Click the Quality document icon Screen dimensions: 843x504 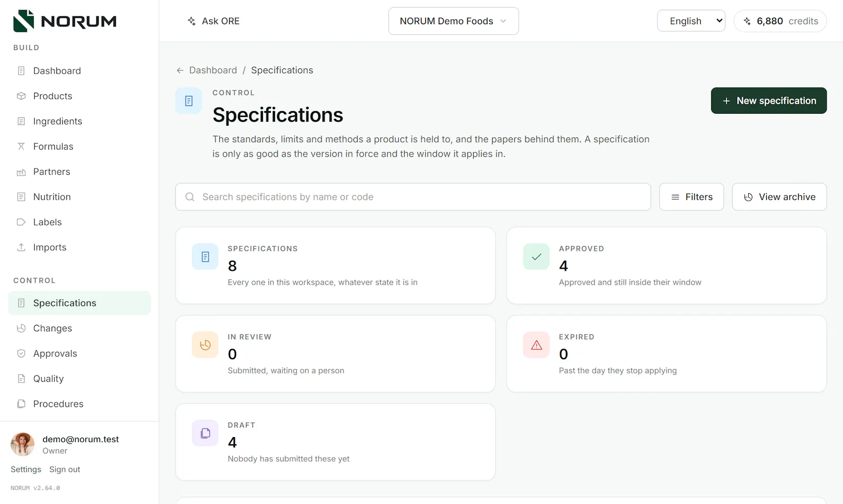[x=21, y=379]
